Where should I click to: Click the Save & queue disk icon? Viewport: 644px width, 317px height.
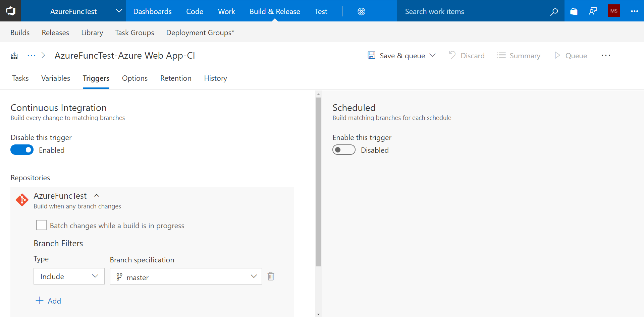point(371,55)
